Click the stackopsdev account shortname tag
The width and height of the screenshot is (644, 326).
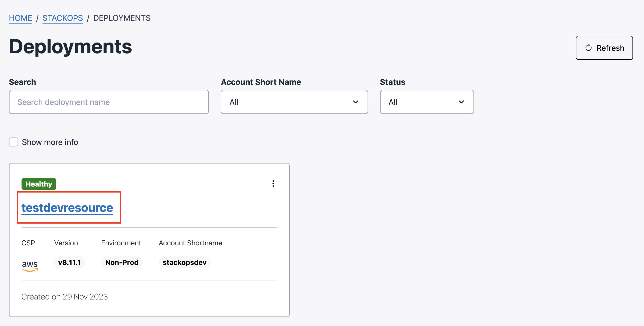[x=185, y=262]
